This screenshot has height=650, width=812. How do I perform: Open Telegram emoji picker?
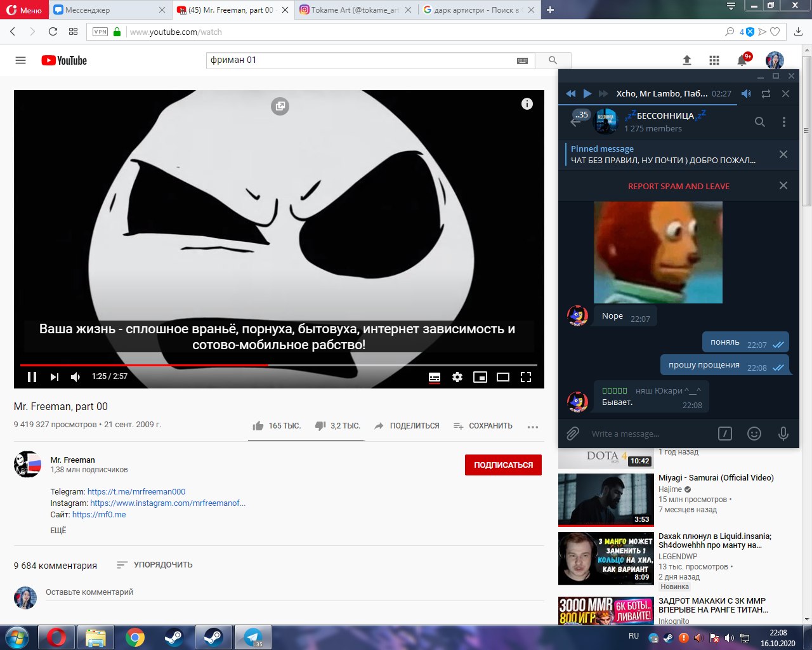pyautogui.click(x=754, y=434)
